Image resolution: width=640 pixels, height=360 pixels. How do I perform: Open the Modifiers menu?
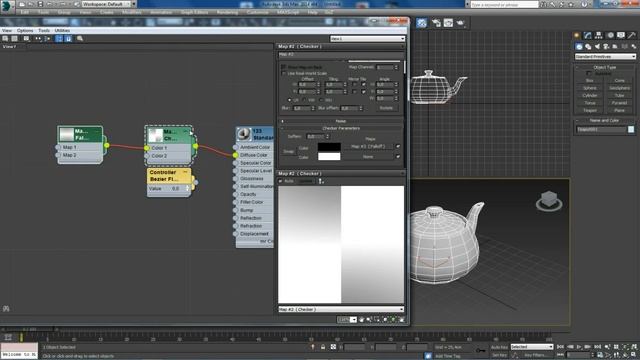tap(131, 12)
